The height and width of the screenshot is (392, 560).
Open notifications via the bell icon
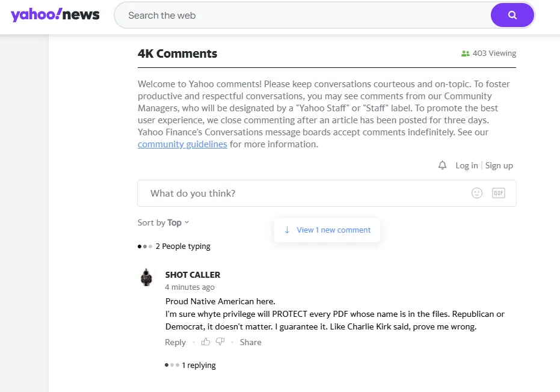point(443,165)
